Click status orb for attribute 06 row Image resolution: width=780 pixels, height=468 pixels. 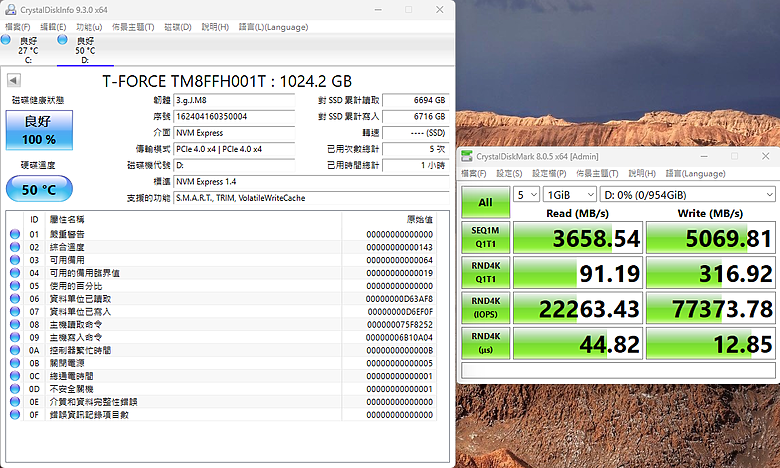point(15,299)
